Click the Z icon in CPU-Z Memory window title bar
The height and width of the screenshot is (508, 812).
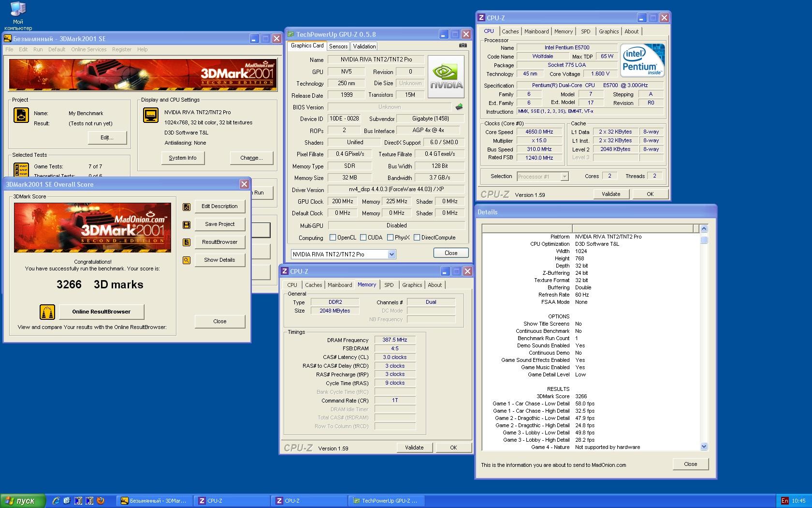[x=285, y=271]
